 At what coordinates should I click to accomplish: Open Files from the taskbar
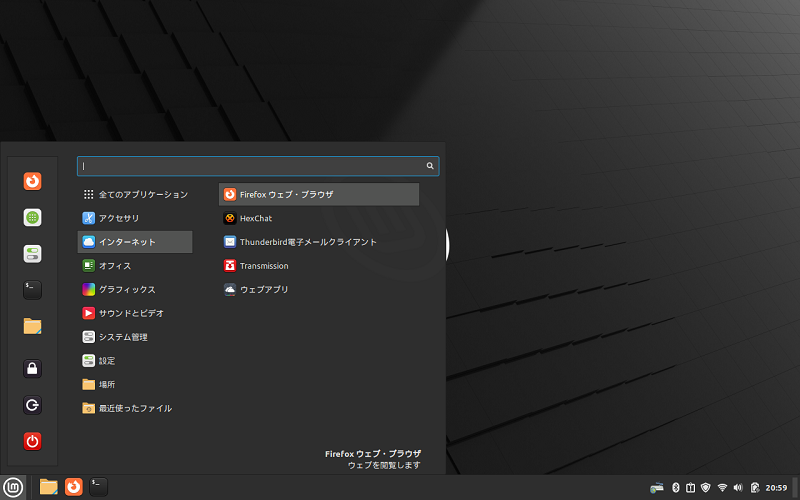pyautogui.click(x=48, y=487)
